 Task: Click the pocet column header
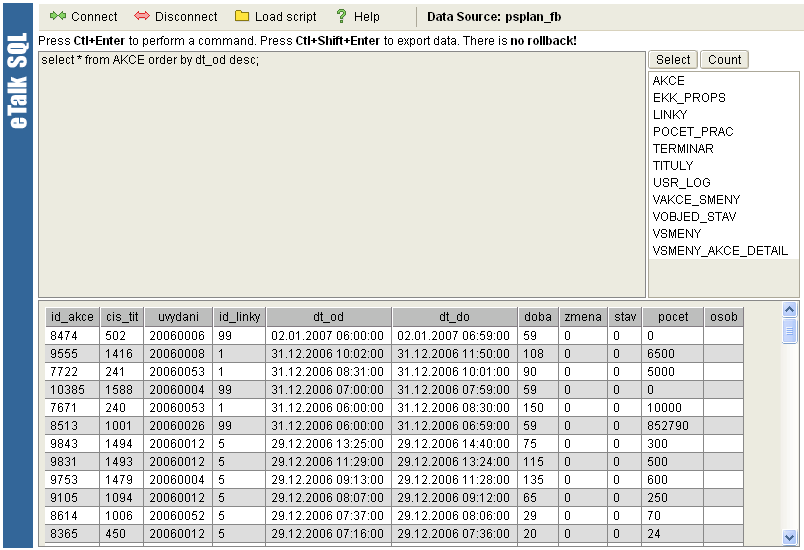click(x=672, y=317)
